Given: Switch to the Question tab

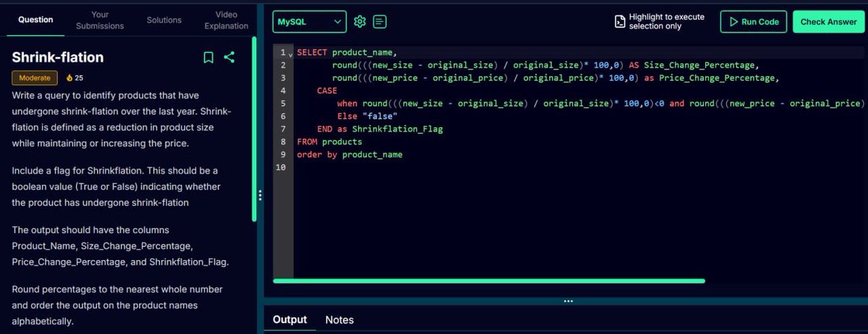Looking at the screenshot, I should coord(35,20).
